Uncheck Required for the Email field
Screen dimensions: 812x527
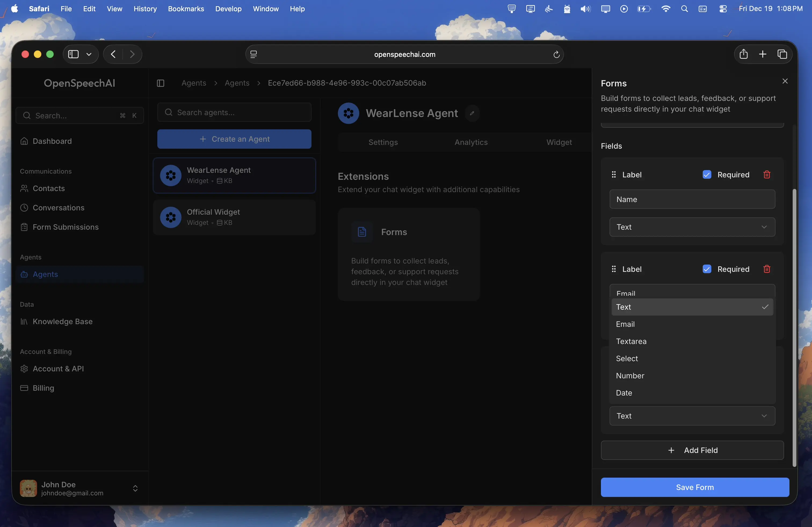pos(707,269)
